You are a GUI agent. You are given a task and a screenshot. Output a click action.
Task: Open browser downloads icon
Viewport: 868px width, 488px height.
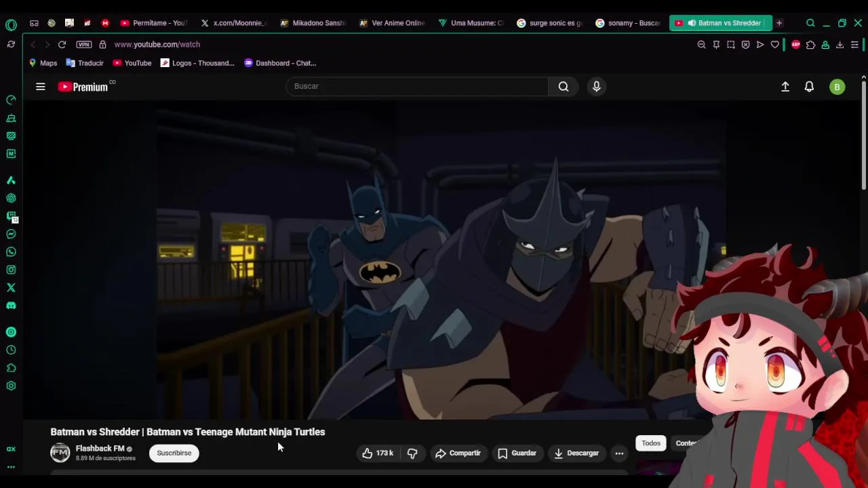pos(840,45)
